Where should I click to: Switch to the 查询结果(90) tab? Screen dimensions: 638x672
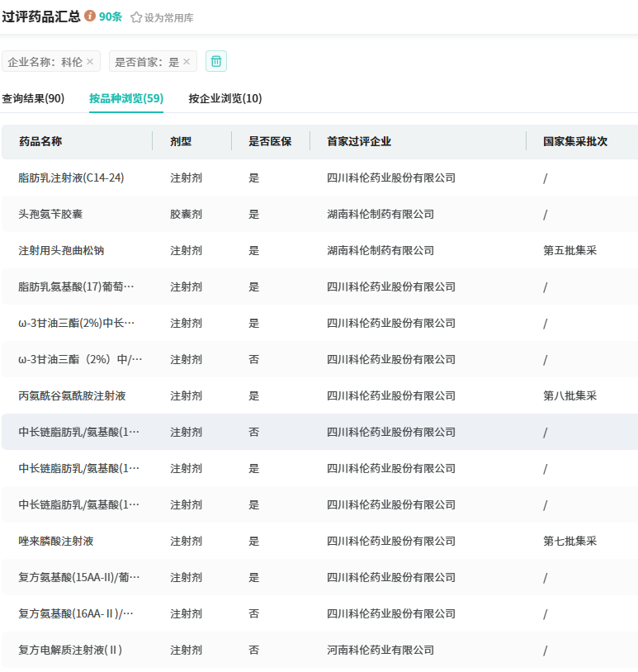click(33, 98)
